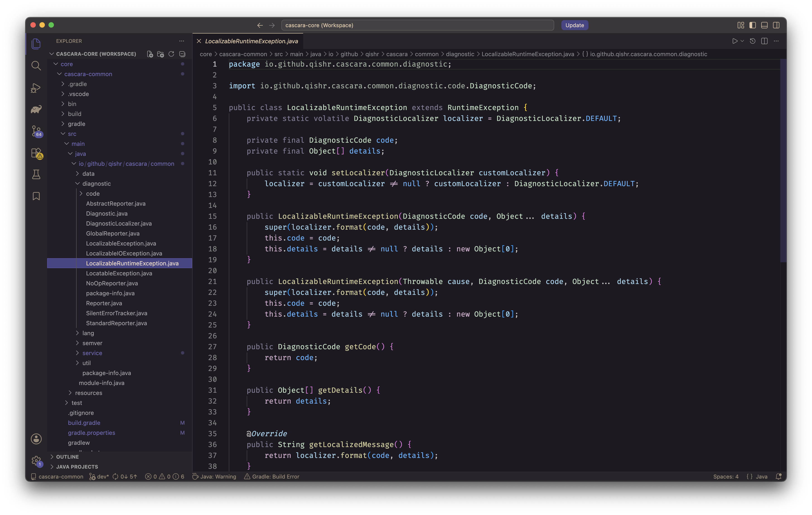The height and width of the screenshot is (515, 812).
Task: Open file timeline history icon
Action: pos(752,41)
